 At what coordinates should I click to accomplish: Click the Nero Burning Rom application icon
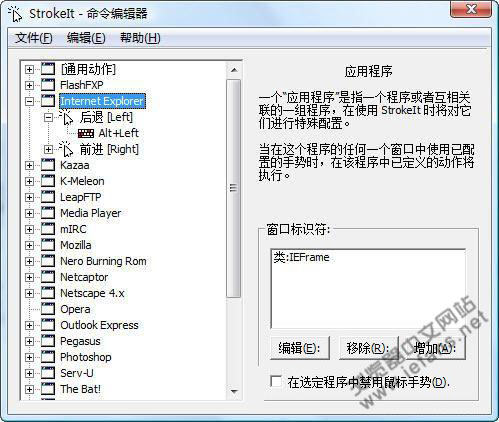tap(48, 261)
